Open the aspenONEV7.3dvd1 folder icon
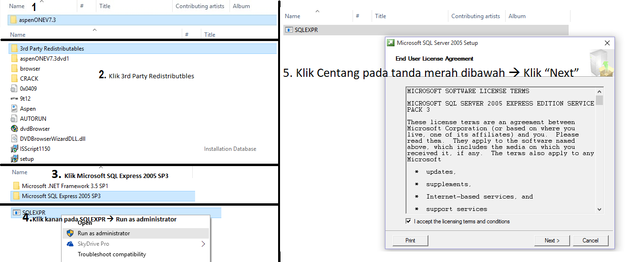Screen dimensions: 644x262 tap(14, 59)
